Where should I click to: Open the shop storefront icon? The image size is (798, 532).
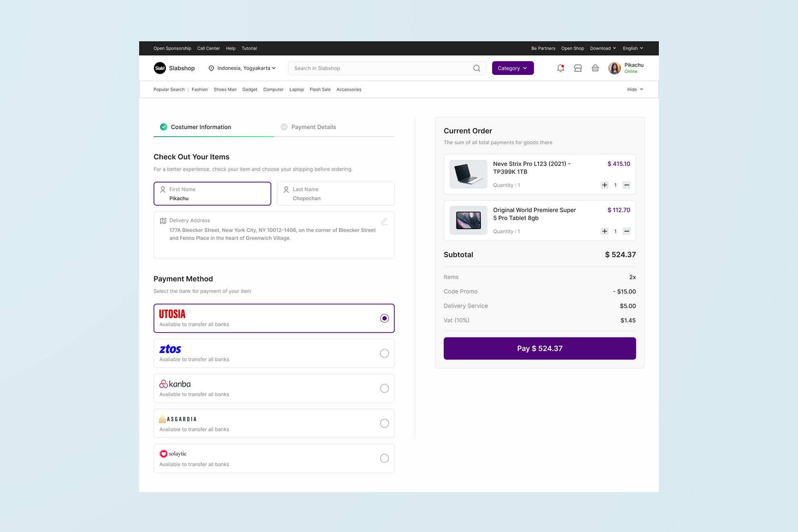578,68
